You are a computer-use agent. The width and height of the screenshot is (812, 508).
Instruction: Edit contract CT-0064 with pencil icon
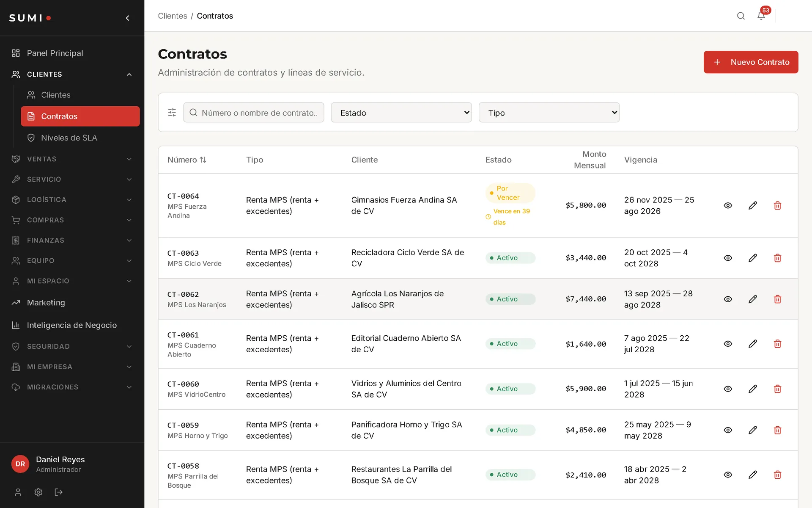click(x=752, y=206)
